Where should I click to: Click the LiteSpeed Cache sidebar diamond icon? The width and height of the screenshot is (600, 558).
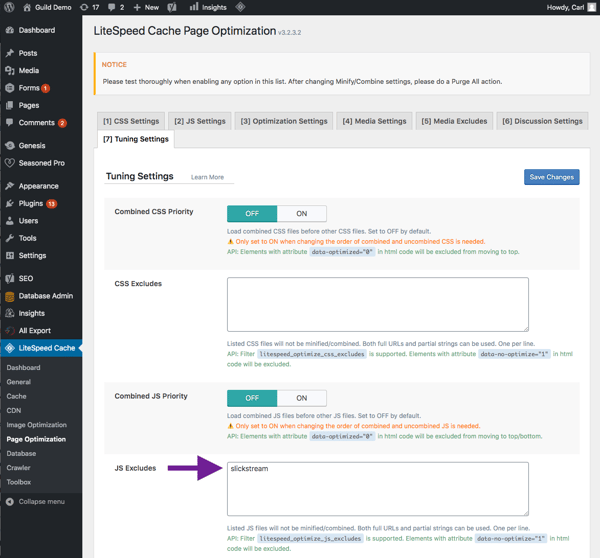10,348
